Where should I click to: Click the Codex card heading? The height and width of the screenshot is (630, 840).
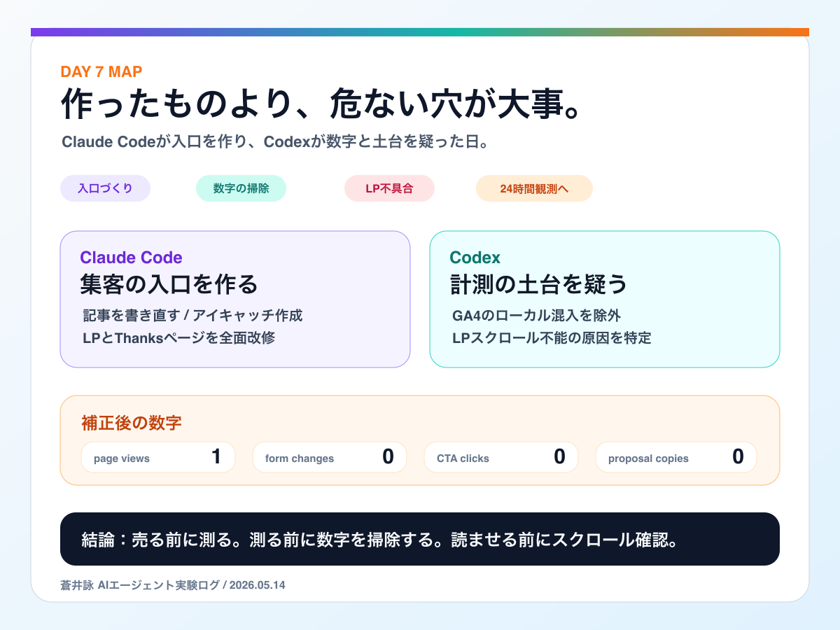(475, 258)
